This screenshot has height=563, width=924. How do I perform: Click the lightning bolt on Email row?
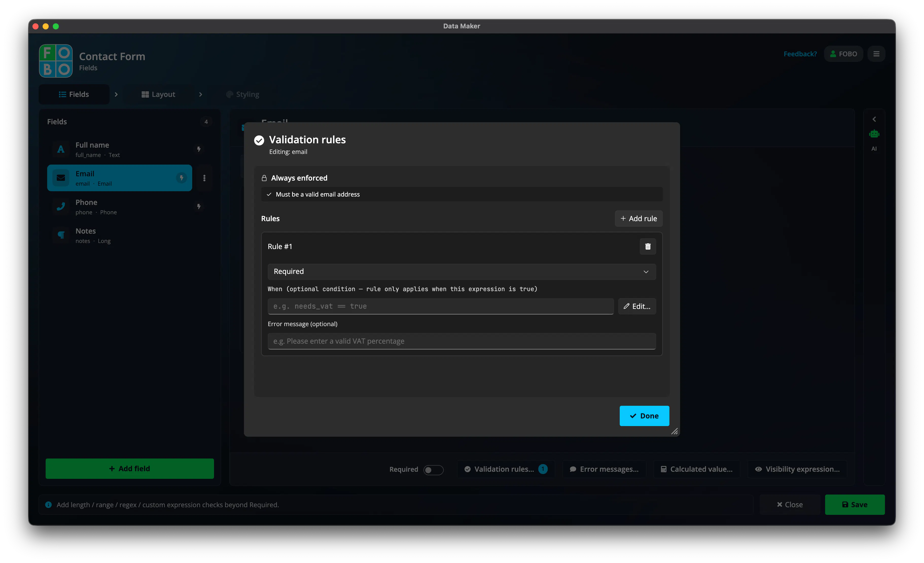pos(182,178)
